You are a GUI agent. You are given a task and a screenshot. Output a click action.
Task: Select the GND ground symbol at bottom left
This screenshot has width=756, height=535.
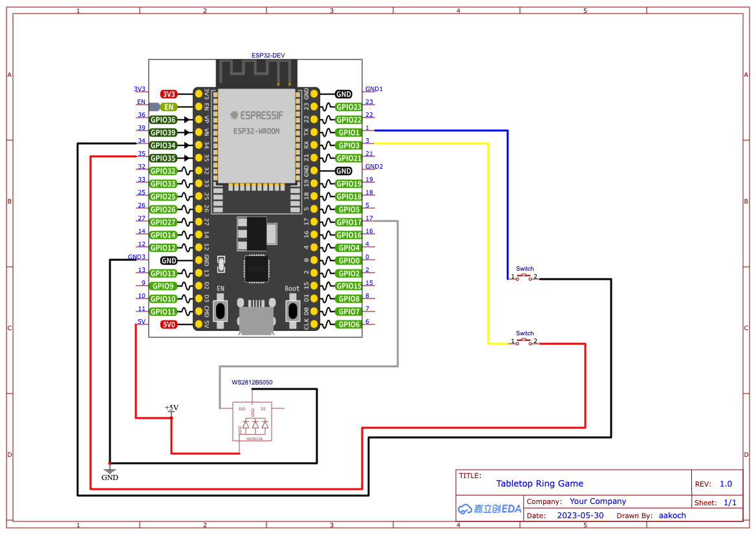[x=109, y=472]
